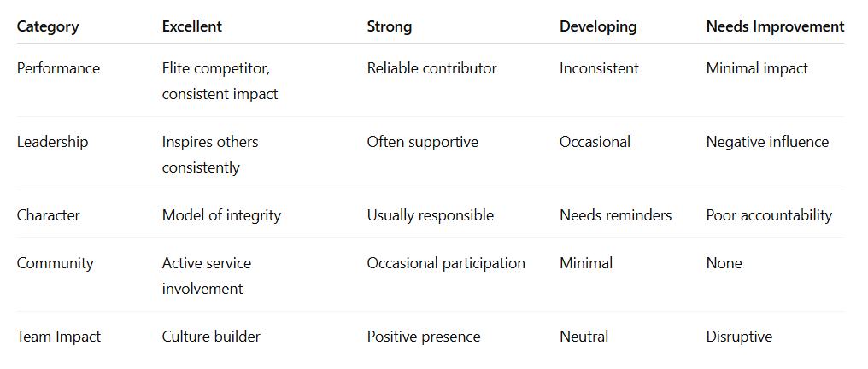Click the Character row label
Screen dimensions: 868x369
tap(48, 215)
